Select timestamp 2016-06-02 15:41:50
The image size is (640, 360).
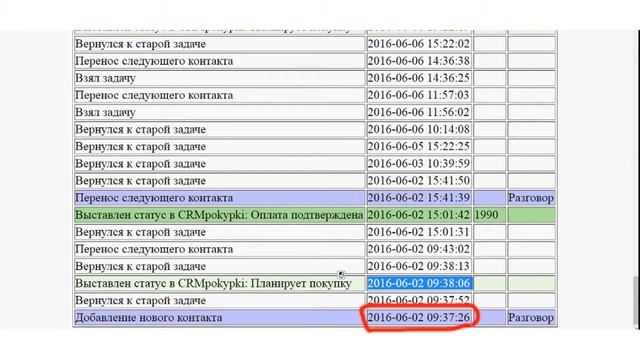pos(418,181)
